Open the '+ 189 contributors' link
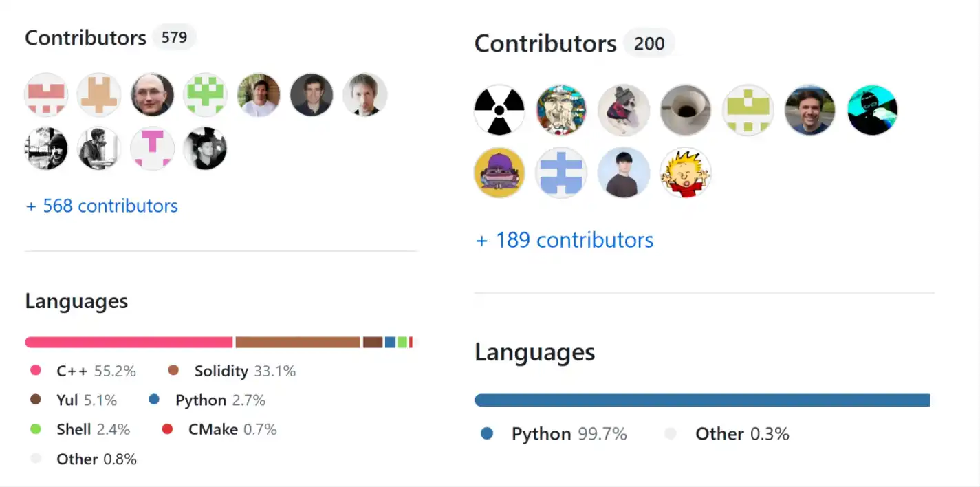Screen dimensions: 980x487 click(565, 240)
